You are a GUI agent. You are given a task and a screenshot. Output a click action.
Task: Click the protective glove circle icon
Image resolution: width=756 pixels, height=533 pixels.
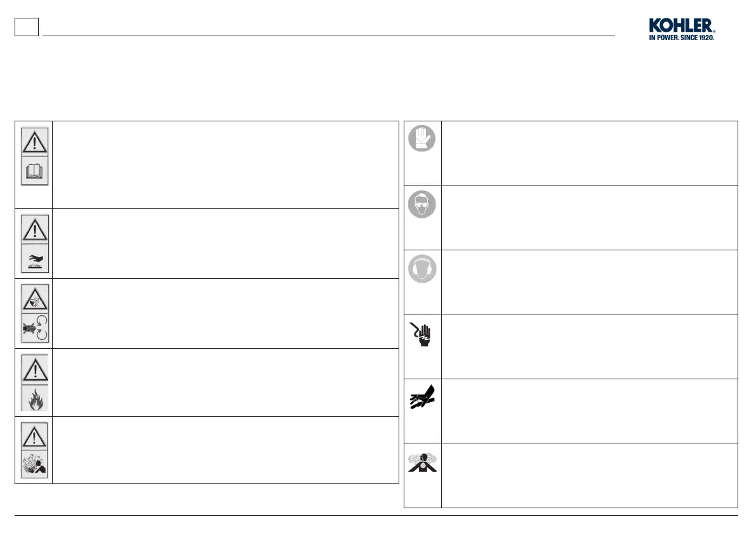click(422, 138)
